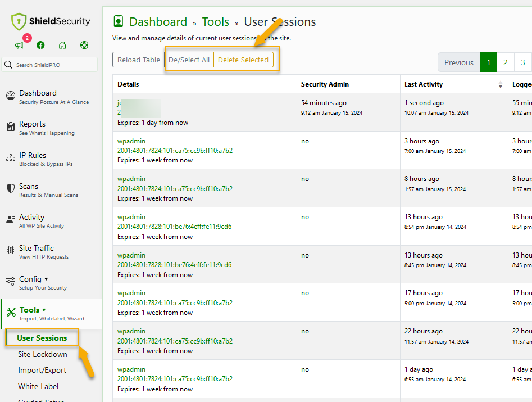Focus the Search ShieldPRO field
The image size is (532, 402).
point(49,65)
